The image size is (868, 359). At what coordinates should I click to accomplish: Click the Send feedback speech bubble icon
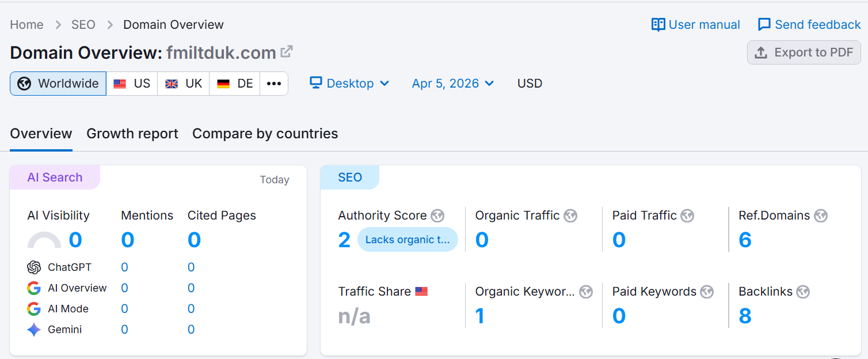coord(764,25)
